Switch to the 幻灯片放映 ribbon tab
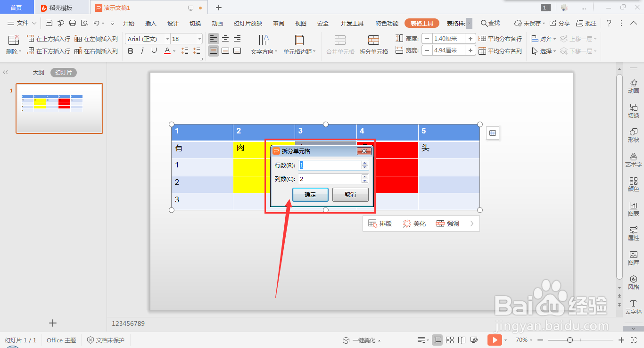 247,23
